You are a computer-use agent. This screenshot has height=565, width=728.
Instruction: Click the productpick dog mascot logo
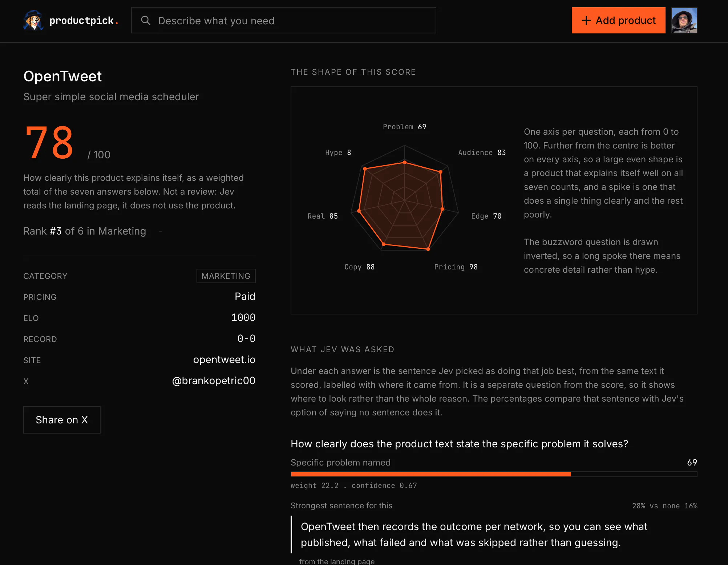point(33,20)
